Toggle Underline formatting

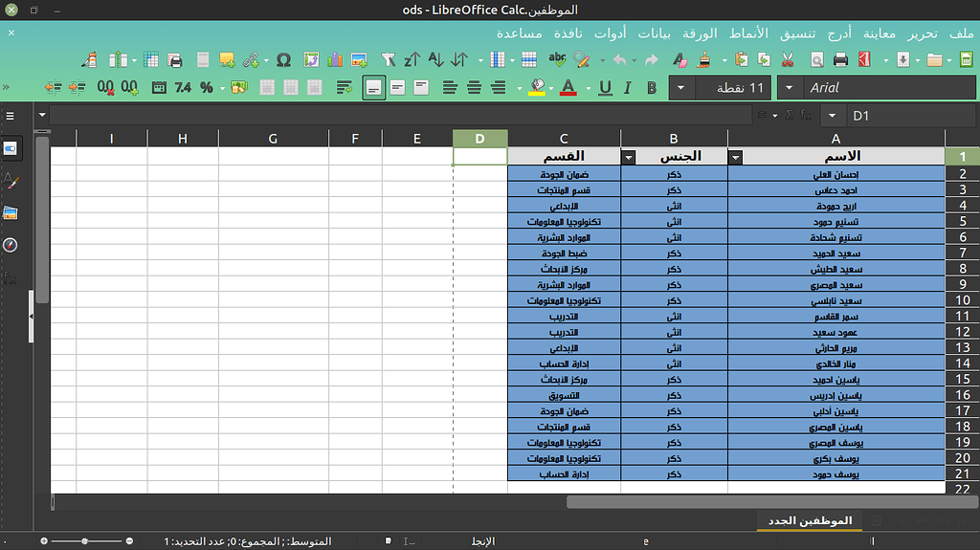[605, 88]
